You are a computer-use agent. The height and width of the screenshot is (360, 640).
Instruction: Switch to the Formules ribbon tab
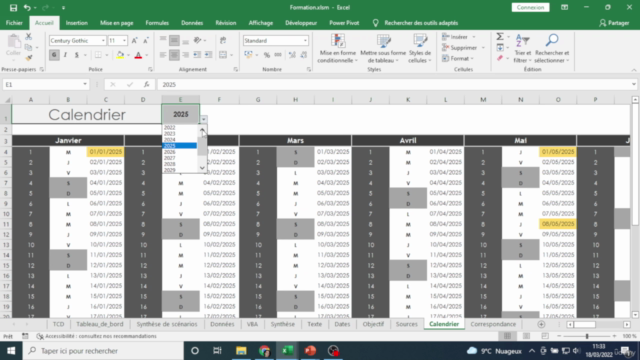157,23
